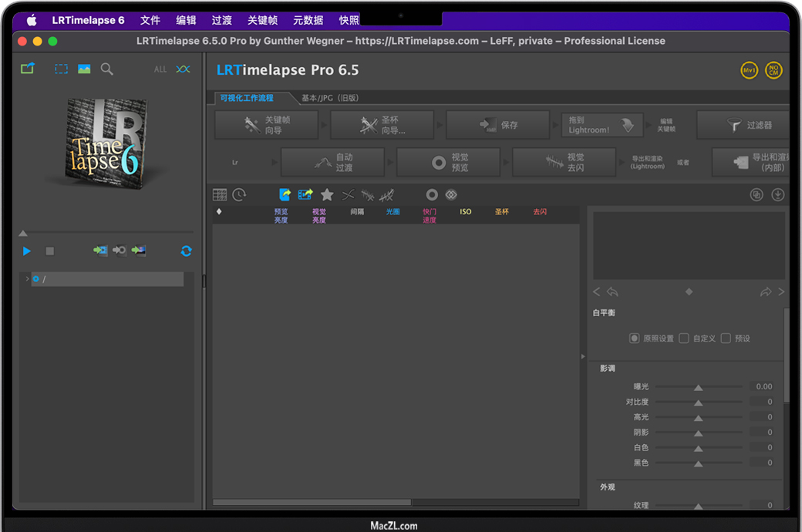Open the 关键帧 menu
Viewport: 802px width, 532px height.
[x=263, y=20]
